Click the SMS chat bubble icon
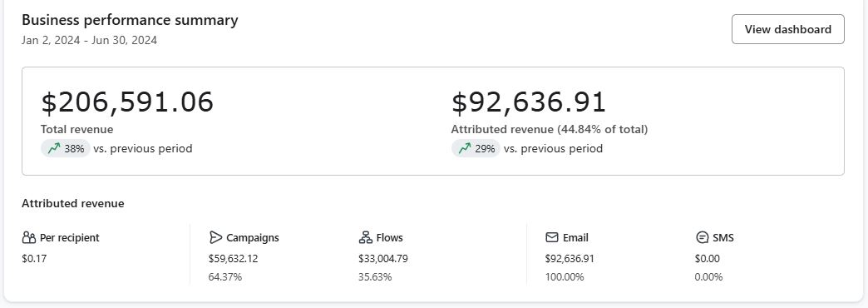Viewport: 868px width, 308px height. [702, 237]
